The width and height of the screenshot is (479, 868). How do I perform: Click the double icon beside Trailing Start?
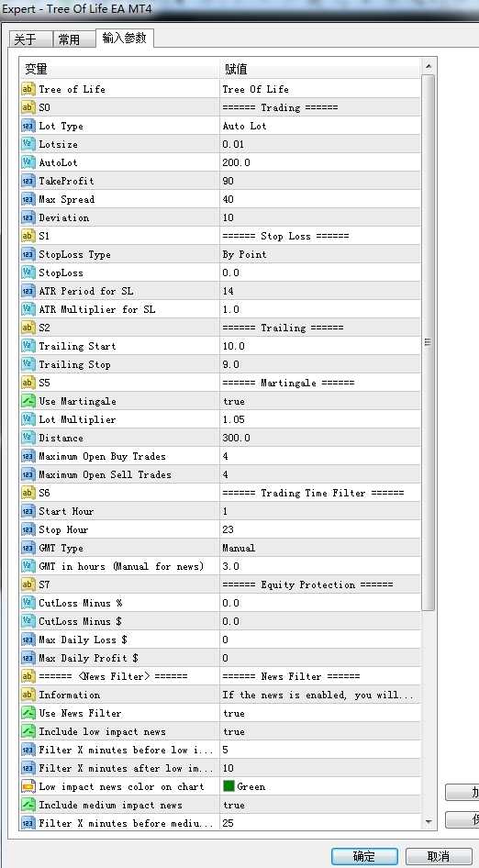(x=28, y=347)
